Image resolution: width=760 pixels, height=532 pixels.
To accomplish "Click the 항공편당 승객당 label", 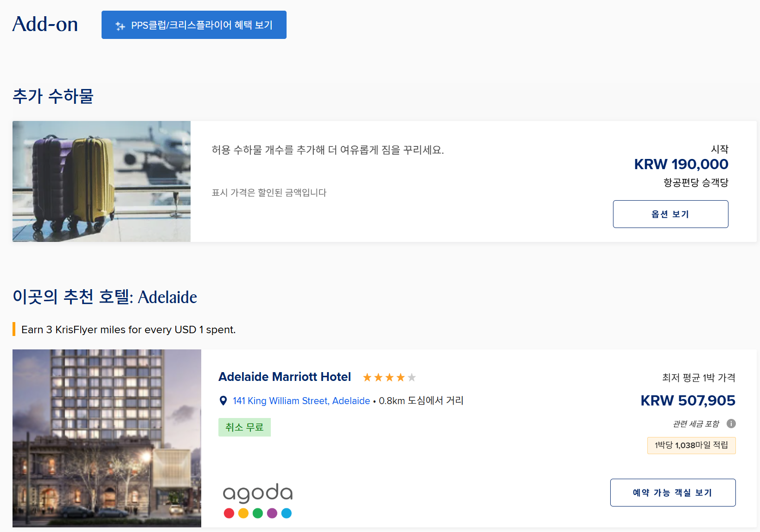I will click(696, 183).
